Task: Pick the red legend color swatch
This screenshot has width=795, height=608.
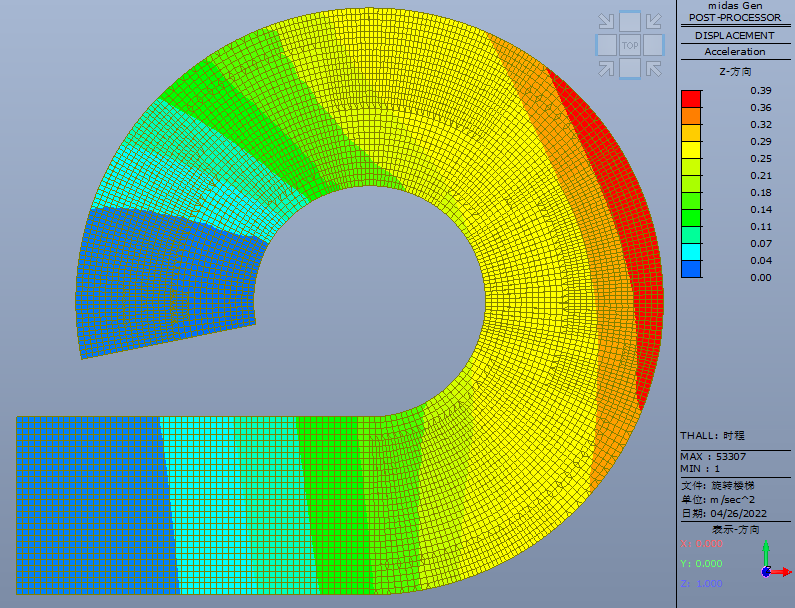Action: pyautogui.click(x=691, y=99)
